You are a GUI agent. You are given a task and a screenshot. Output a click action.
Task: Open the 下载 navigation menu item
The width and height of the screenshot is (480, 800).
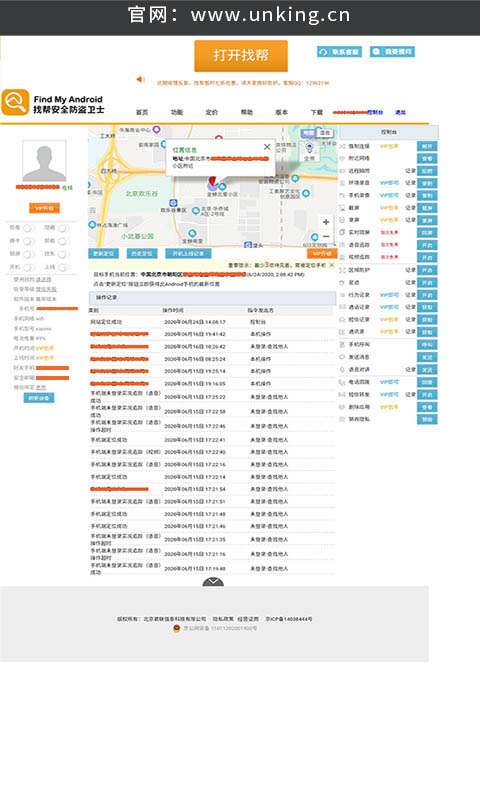[317, 112]
